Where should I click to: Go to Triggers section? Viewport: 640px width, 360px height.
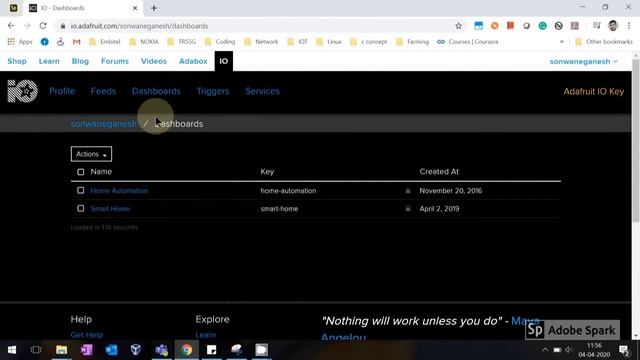[x=213, y=91]
